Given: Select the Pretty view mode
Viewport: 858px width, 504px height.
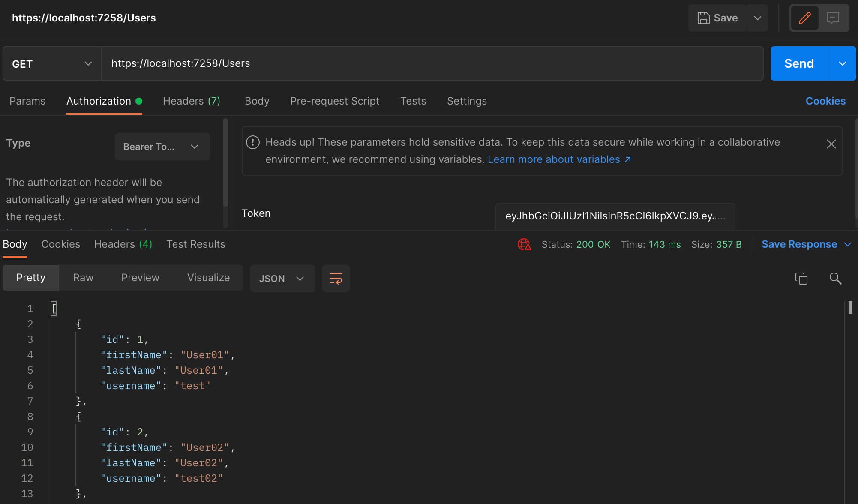Looking at the screenshot, I should [x=31, y=278].
